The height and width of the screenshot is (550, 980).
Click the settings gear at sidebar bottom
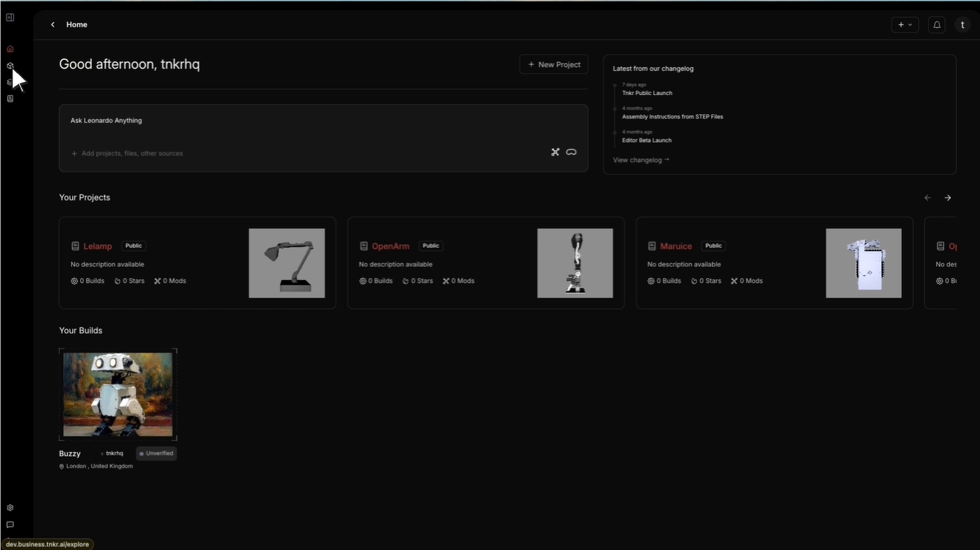point(10,507)
